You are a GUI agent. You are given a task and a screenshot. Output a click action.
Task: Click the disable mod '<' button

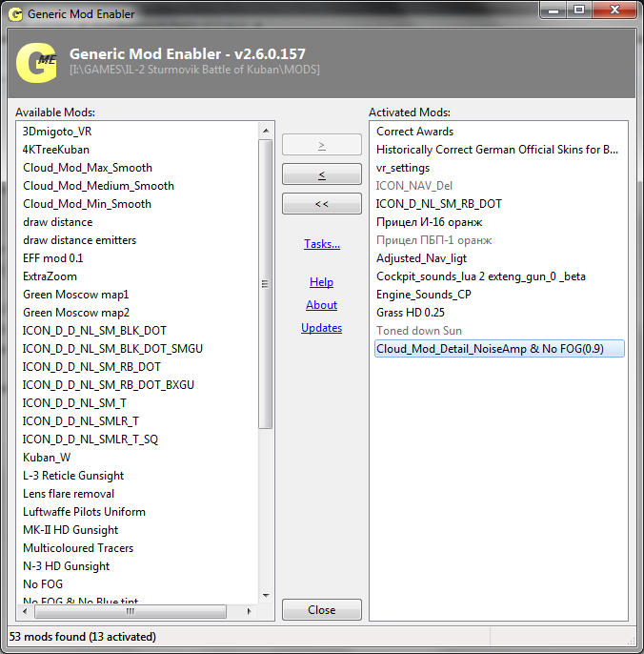pos(321,174)
